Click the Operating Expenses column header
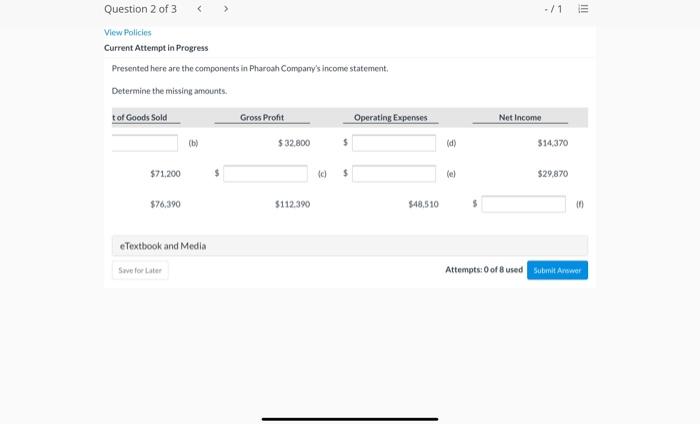 pyautogui.click(x=391, y=117)
